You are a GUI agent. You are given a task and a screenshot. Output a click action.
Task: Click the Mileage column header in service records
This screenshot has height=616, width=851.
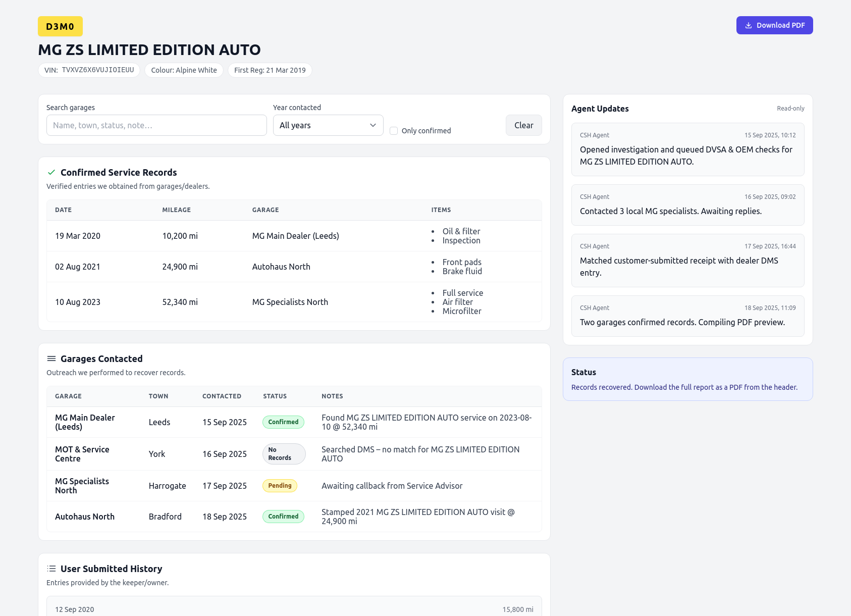click(x=176, y=210)
